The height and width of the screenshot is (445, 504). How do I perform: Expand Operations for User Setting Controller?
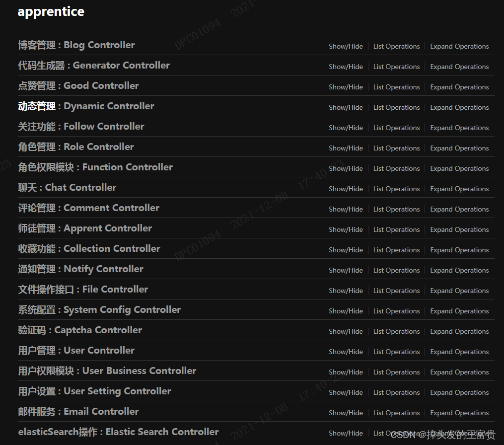point(459,392)
